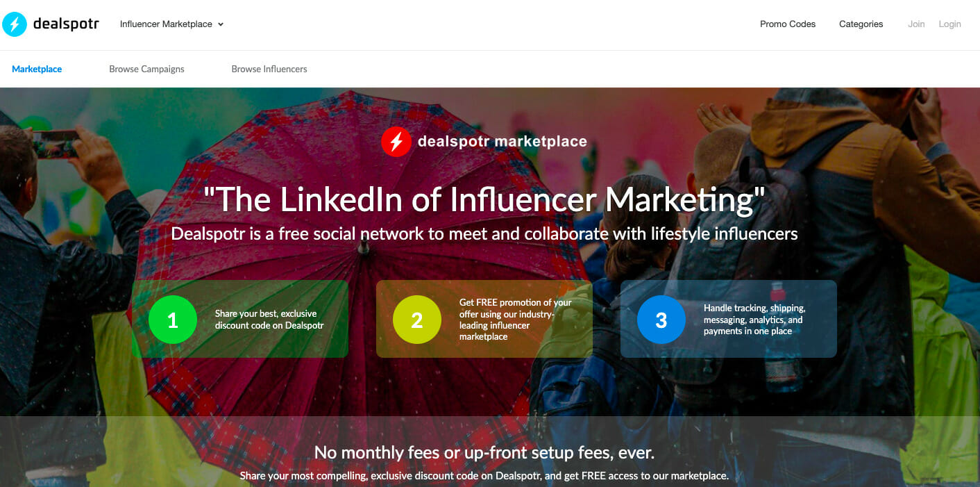Click the Login link
980x487 pixels.
coord(949,24)
